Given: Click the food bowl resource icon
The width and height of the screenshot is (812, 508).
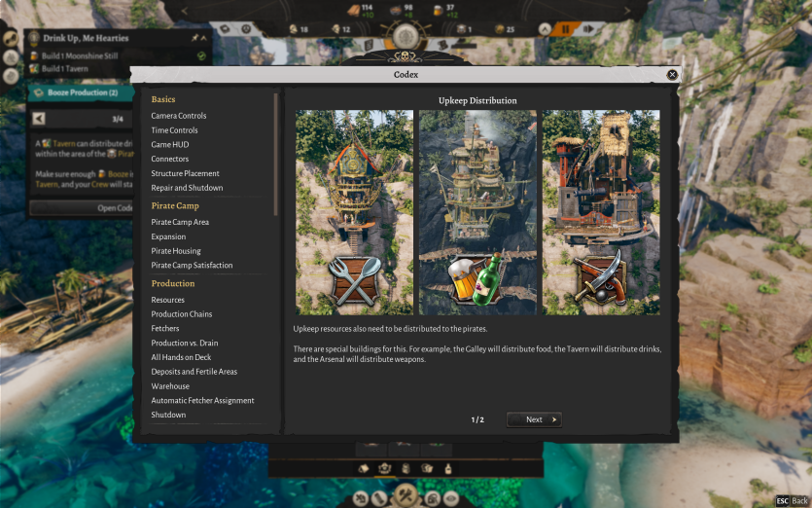Looking at the screenshot, I should click(396, 11).
